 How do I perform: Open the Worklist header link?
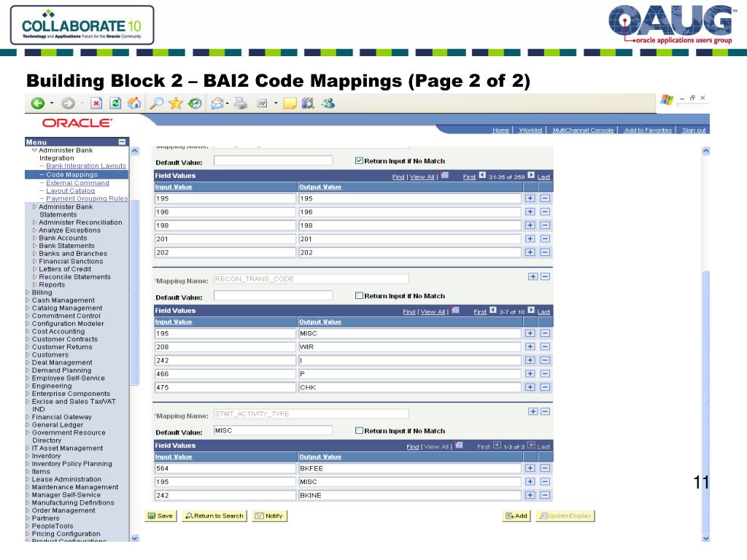click(x=530, y=130)
